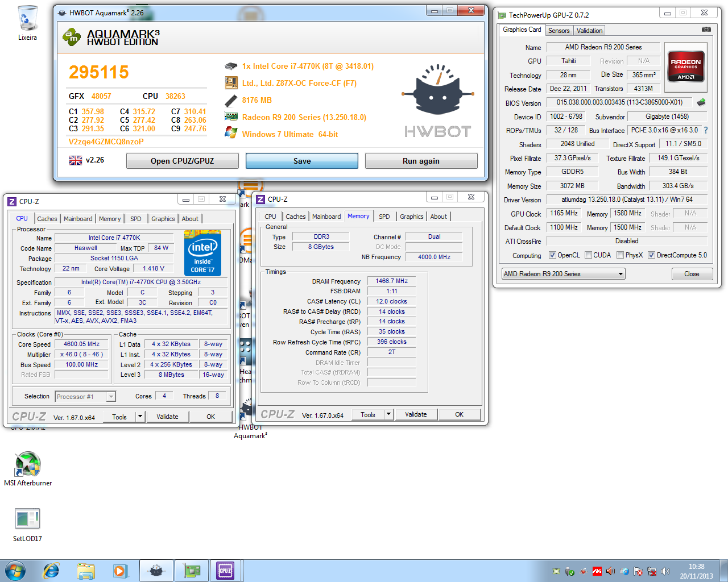This screenshot has height=582, width=728.
Task: Click the motherboard icon in Aquamark results
Action: (x=231, y=83)
